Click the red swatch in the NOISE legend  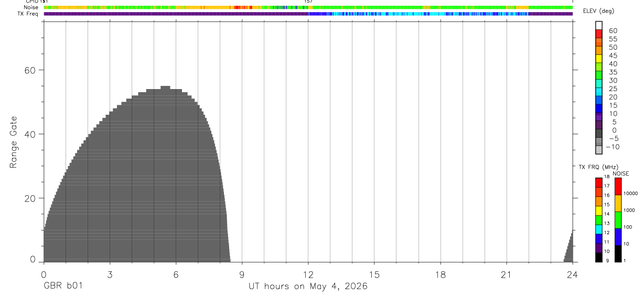tap(618, 186)
